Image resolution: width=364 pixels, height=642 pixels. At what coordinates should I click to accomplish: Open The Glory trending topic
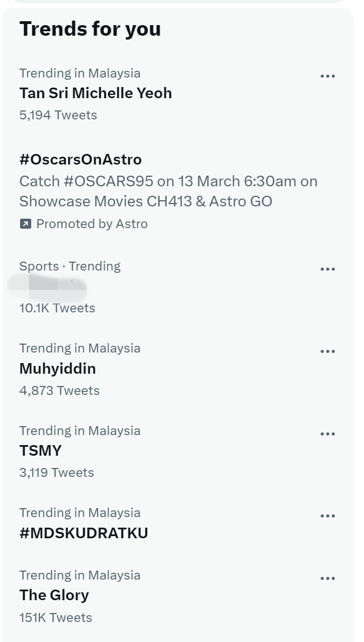54,595
